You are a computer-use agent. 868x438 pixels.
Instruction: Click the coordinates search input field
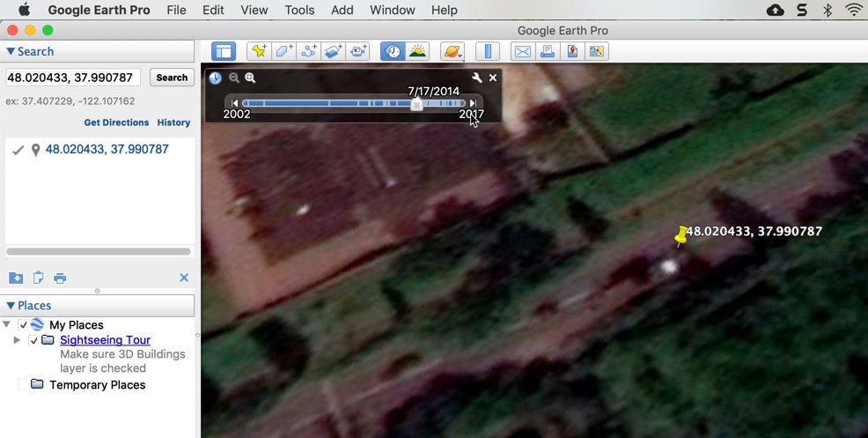(x=73, y=77)
